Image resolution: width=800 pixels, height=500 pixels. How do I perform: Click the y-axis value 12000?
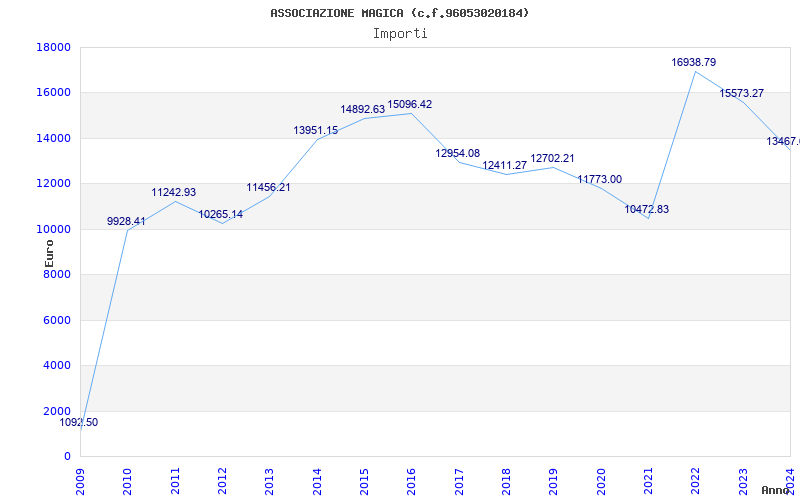[x=53, y=184]
